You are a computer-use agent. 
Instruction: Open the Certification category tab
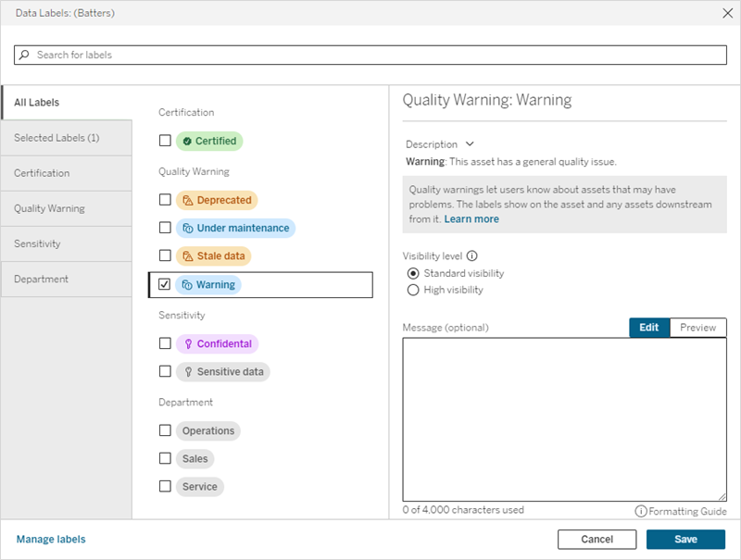tap(67, 173)
